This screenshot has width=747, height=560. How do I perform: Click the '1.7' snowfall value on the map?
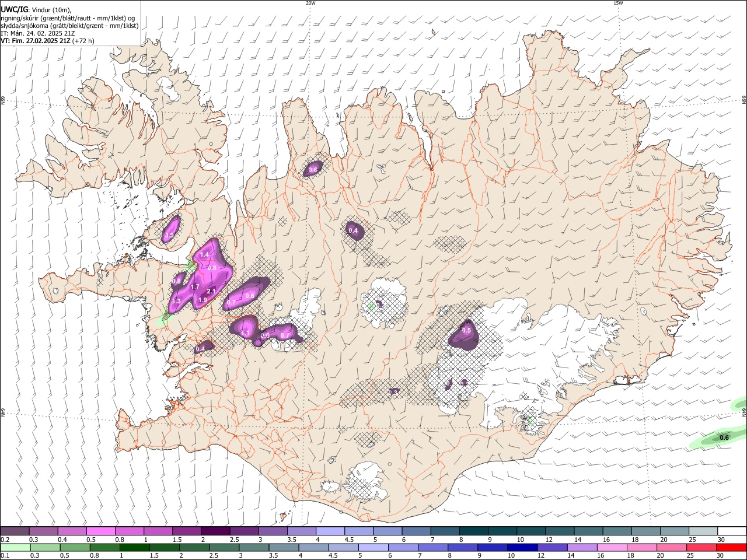195,287
